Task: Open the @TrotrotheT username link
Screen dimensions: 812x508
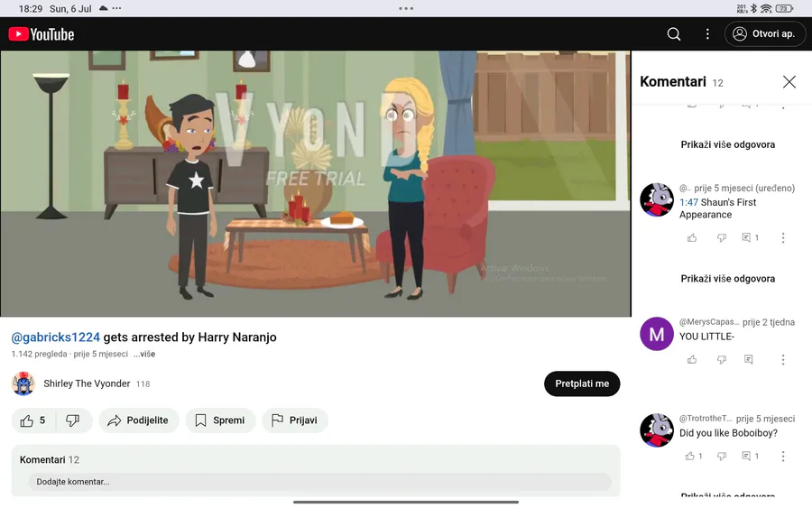Action: (706, 419)
